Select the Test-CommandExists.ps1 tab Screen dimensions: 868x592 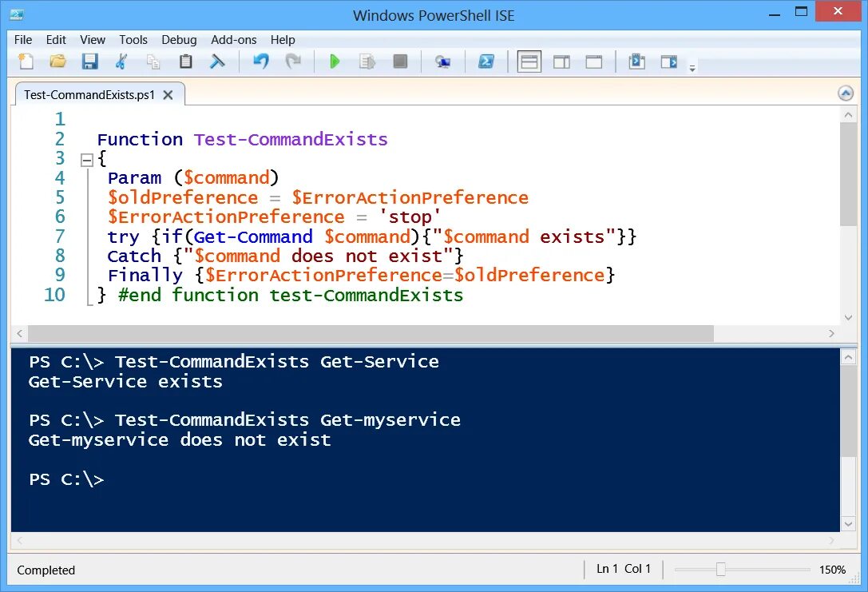(x=89, y=95)
